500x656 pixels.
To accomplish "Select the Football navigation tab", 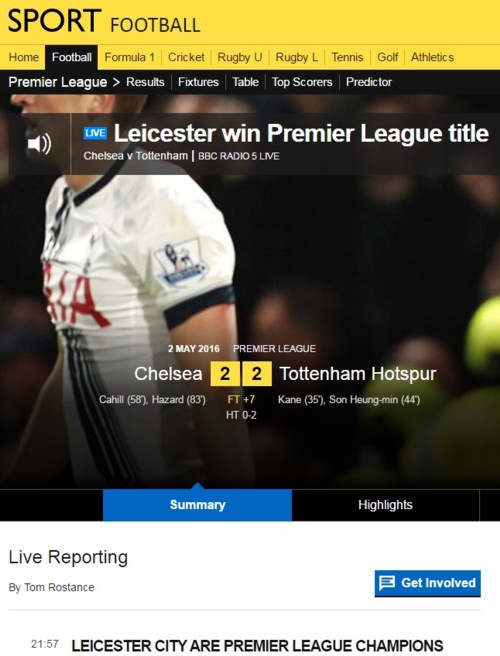I will [72, 57].
